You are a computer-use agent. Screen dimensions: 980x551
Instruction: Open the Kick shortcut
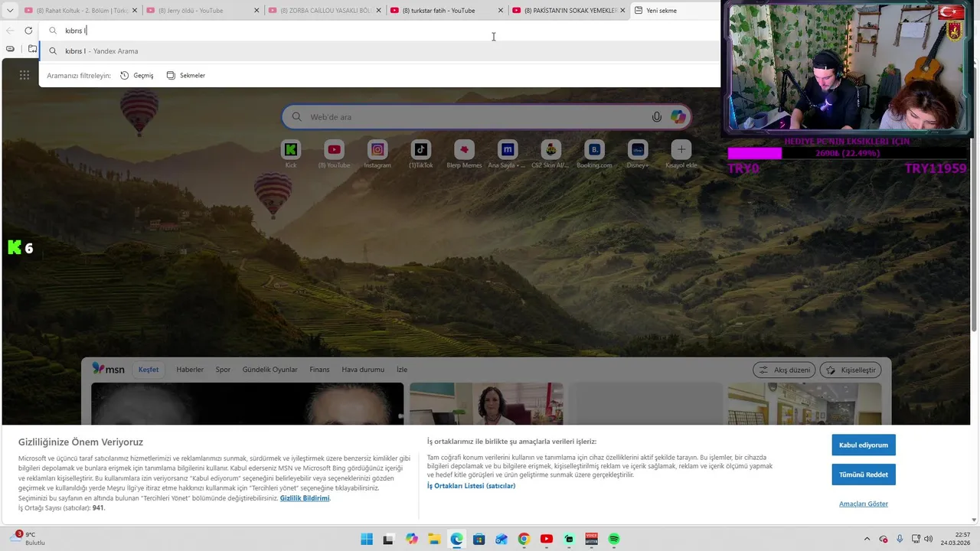(291, 154)
